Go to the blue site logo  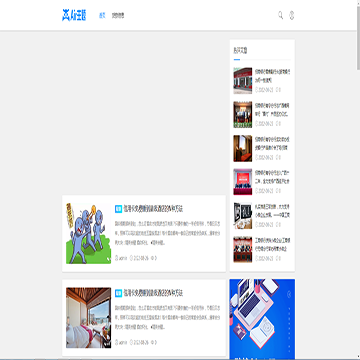(x=74, y=15)
